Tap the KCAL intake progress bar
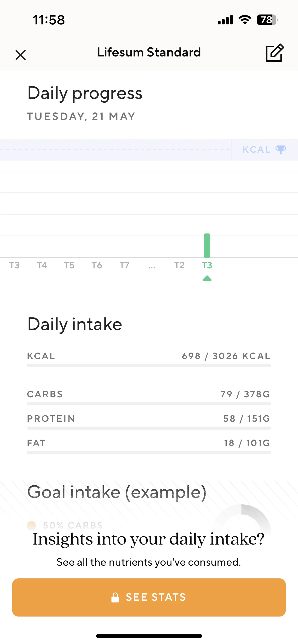This screenshot has height=644, width=298. (149, 365)
